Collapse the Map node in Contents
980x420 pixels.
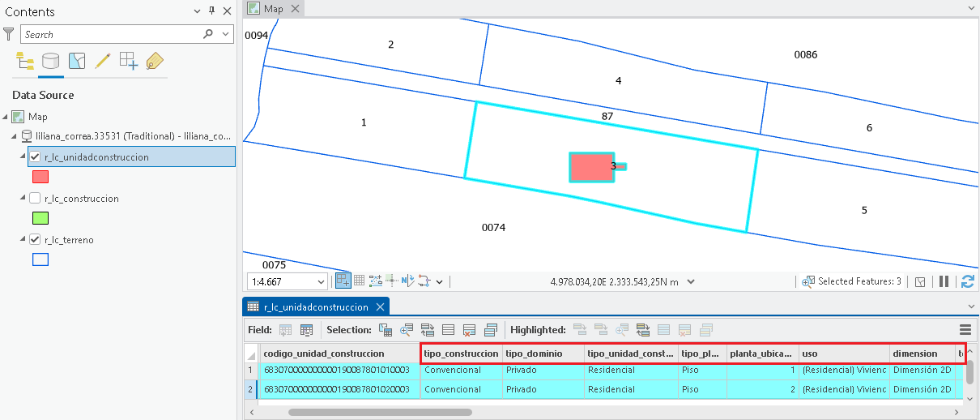(x=6, y=117)
